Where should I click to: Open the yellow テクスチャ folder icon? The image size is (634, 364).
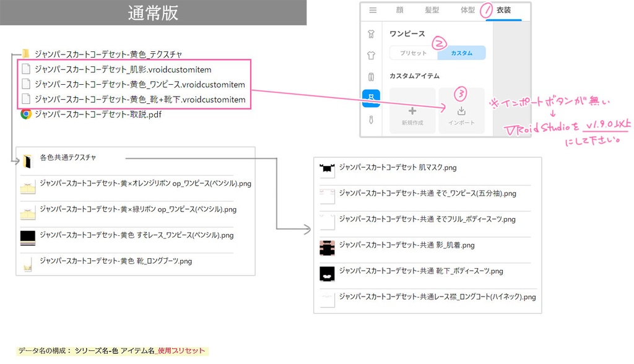point(26,53)
